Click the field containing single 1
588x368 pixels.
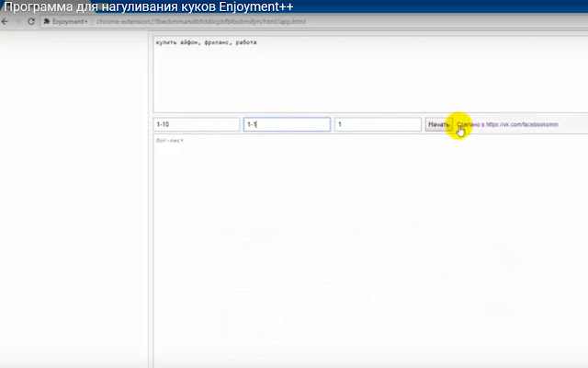pyautogui.click(x=378, y=124)
